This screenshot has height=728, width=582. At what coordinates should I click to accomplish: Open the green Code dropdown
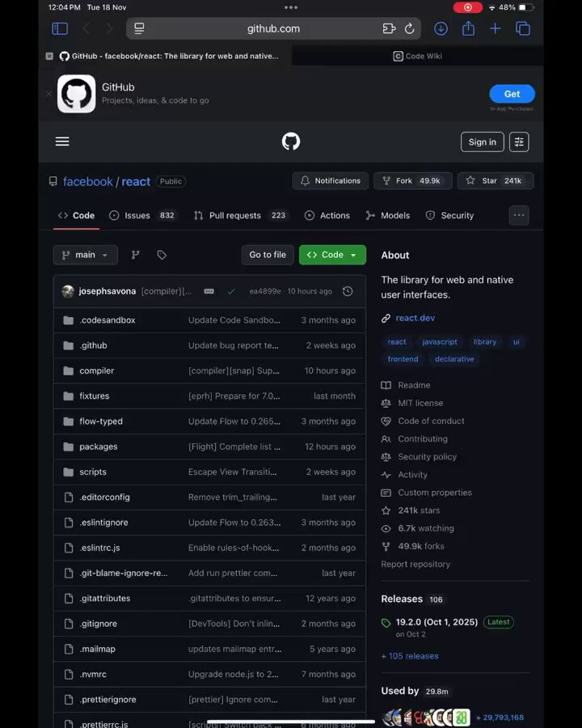click(332, 255)
